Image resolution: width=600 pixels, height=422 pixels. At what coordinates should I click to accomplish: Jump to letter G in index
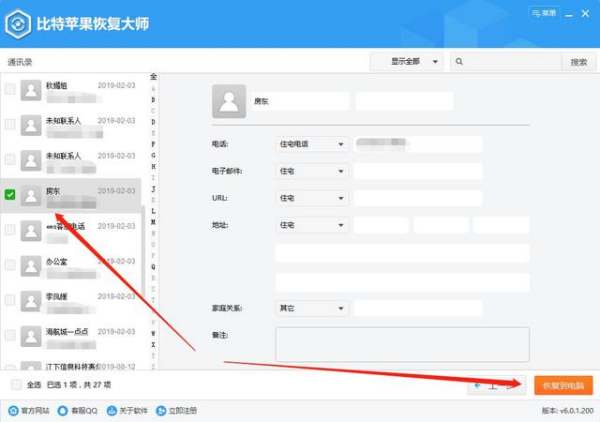[x=153, y=155]
